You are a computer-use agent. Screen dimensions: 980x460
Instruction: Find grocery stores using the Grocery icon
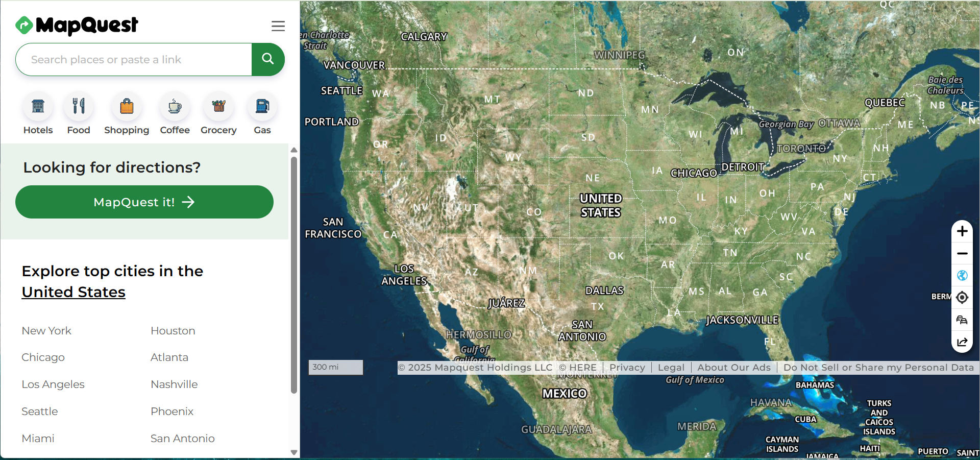218,107
